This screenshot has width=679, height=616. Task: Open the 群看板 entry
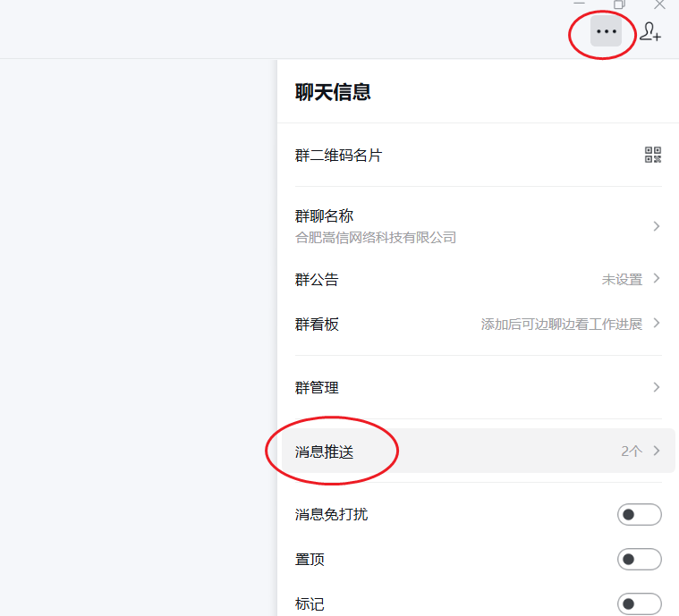478,324
